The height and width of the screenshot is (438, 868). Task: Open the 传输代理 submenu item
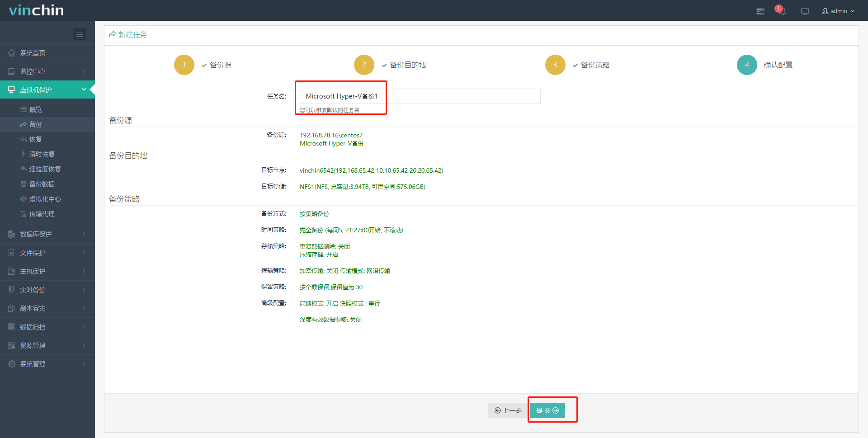pos(47,214)
